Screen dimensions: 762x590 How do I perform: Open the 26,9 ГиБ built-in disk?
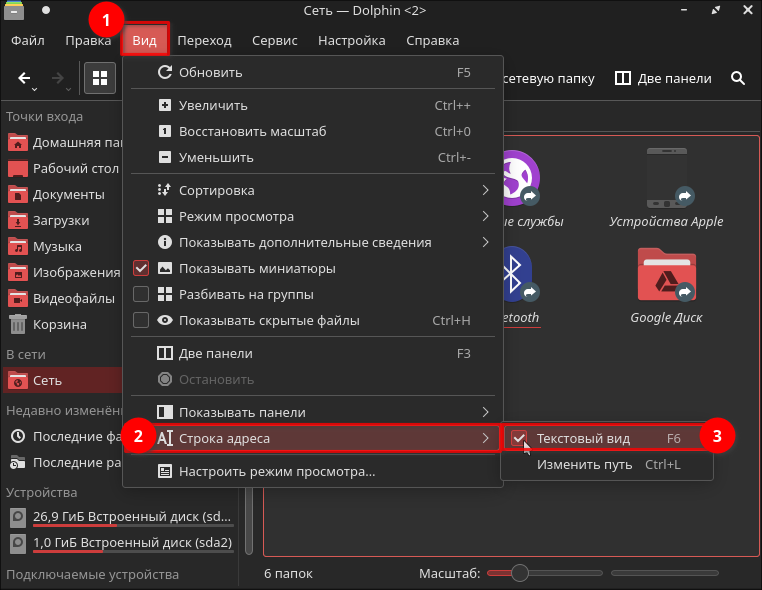click(120, 517)
